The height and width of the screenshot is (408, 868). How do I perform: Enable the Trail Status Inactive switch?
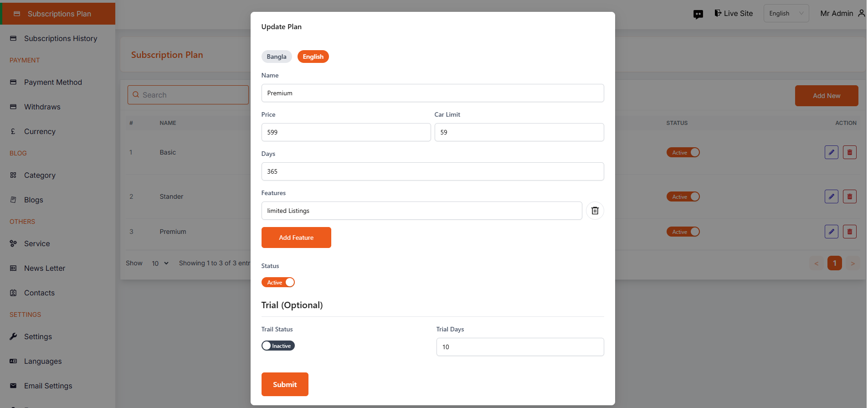278,346
